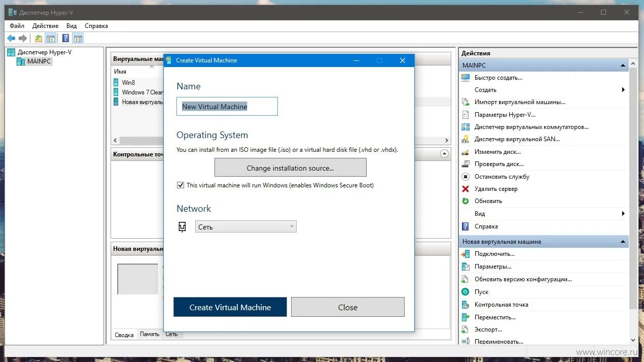Switch to the Память tab

(150, 334)
